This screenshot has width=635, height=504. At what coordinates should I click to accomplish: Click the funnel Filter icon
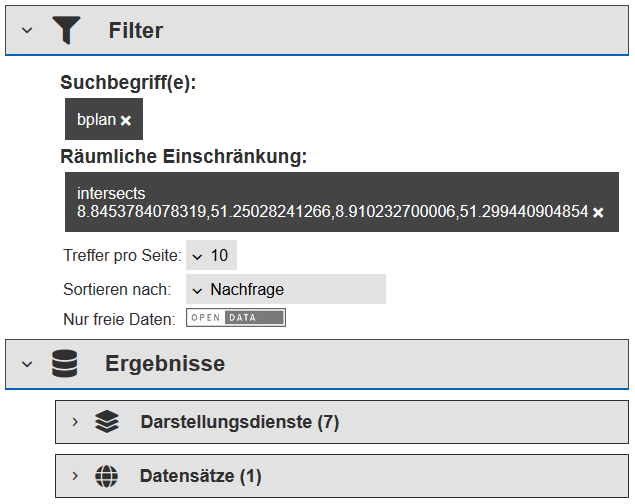(66, 30)
